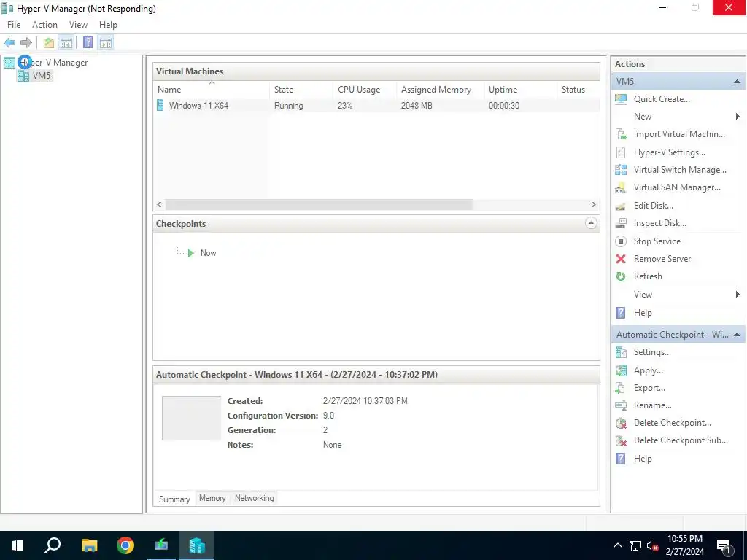This screenshot has height=560, width=747.
Task: Click the Quick Create icon
Action: pyautogui.click(x=621, y=99)
